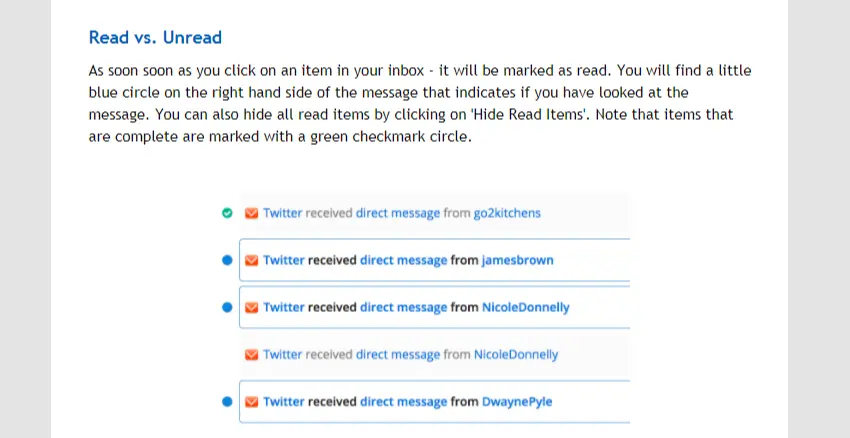Open NicoleDonnelly link in the row without dot
The height and width of the screenshot is (438, 850).
(x=516, y=354)
